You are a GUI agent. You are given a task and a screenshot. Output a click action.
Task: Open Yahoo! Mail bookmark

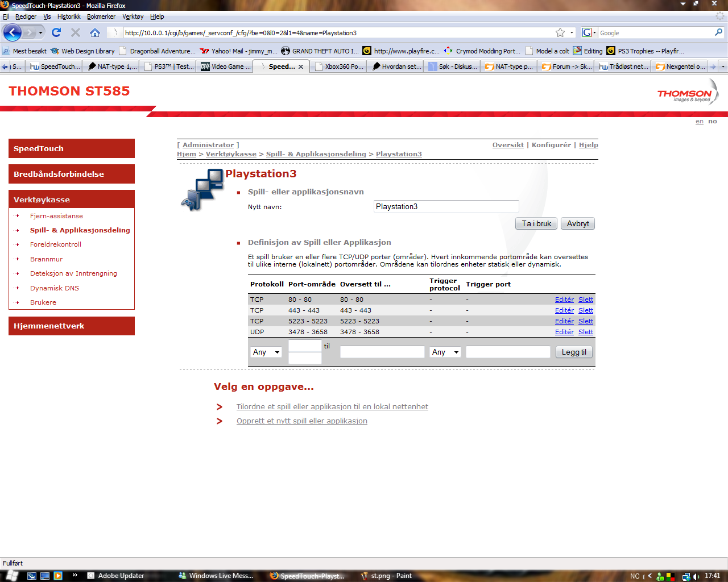pos(239,51)
